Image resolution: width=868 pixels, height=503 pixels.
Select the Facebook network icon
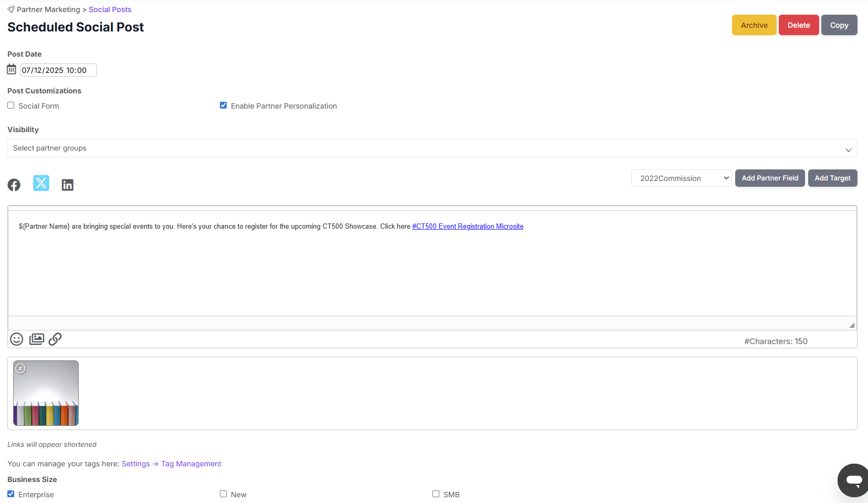tap(14, 185)
